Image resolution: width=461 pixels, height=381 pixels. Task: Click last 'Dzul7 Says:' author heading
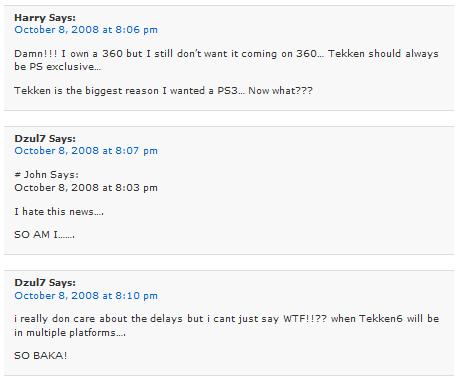(45, 283)
